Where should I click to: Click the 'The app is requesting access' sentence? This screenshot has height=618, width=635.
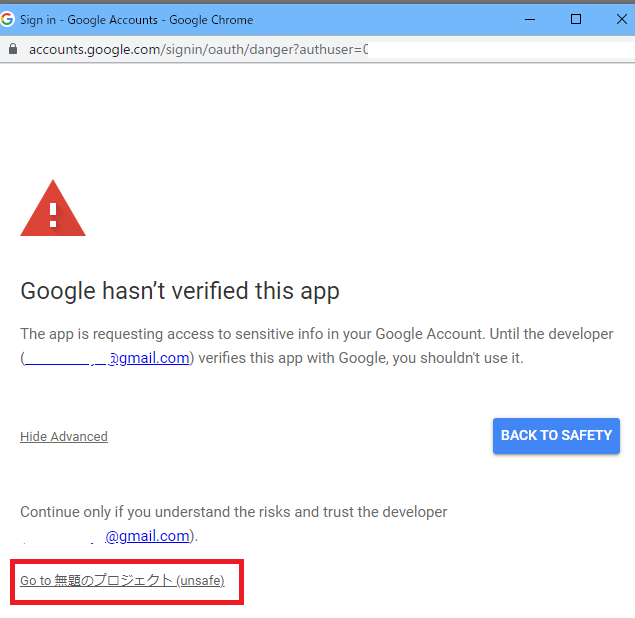[x=317, y=334]
